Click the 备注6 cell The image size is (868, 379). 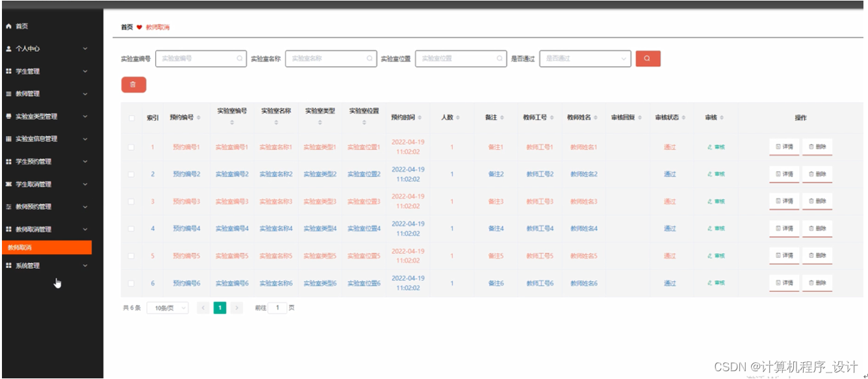tap(496, 284)
